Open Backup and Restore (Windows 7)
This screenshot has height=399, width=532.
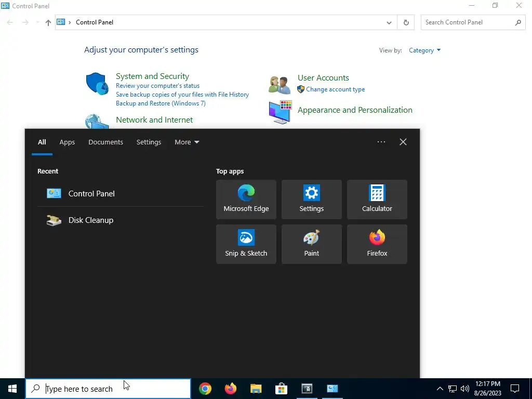161,103
